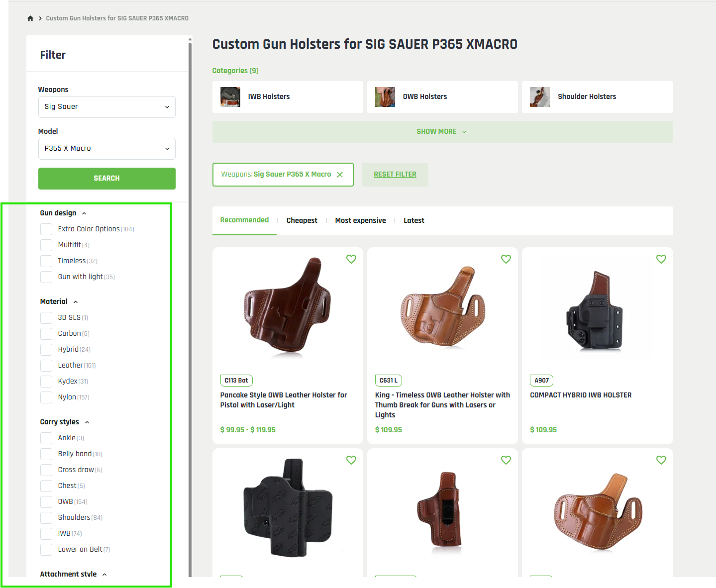The width and height of the screenshot is (716, 588).
Task: Enable Lower on Belt filter
Action: (46, 550)
